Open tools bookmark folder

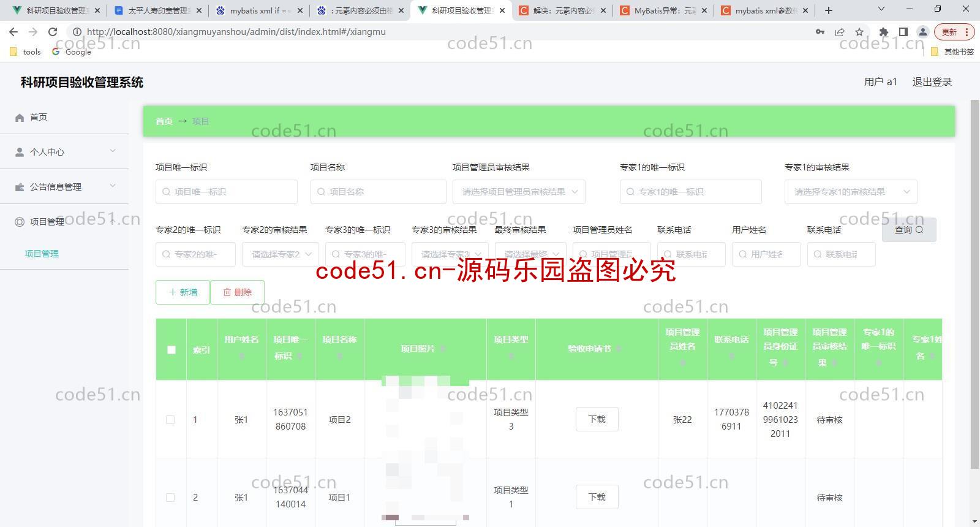tap(26, 52)
